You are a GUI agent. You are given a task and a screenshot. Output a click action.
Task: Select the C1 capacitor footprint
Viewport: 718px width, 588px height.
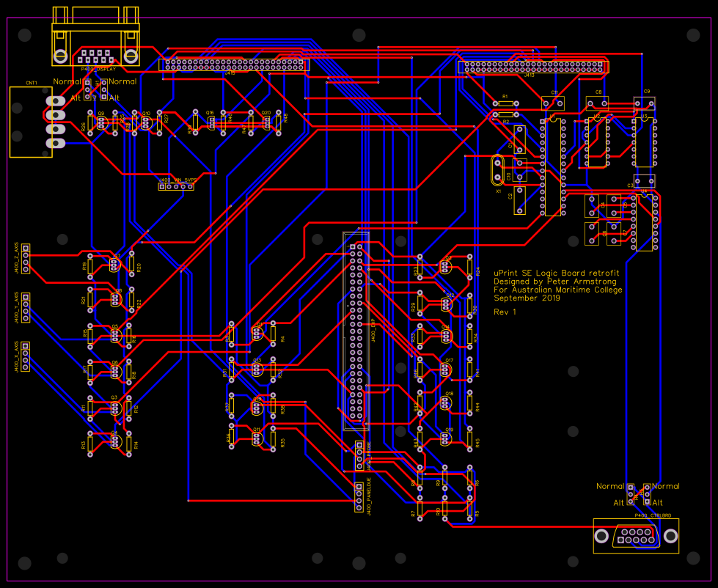(x=519, y=139)
